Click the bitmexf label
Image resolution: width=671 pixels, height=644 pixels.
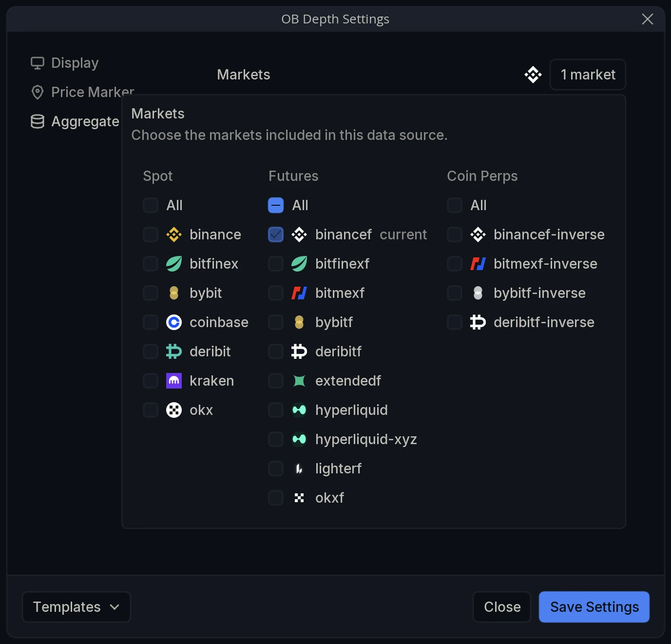[x=340, y=293]
